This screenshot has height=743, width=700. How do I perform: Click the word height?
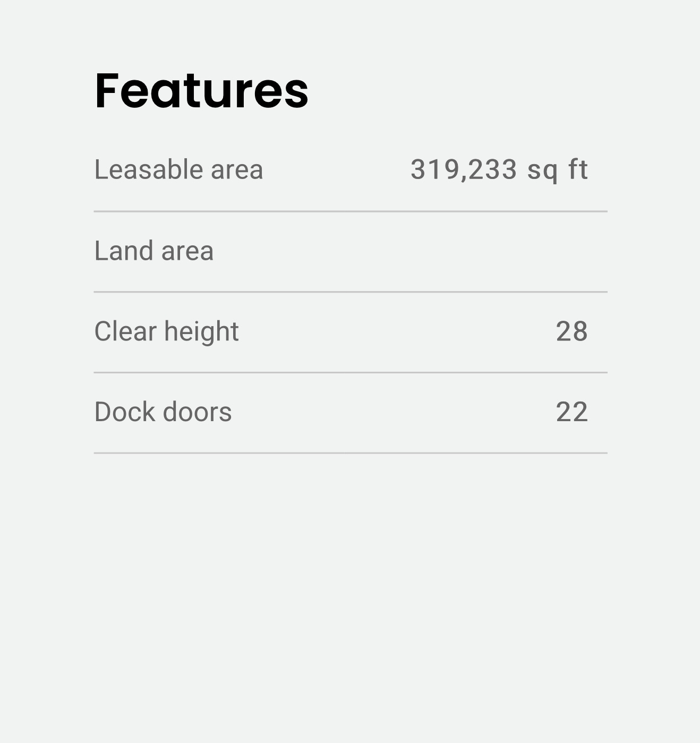click(x=202, y=332)
